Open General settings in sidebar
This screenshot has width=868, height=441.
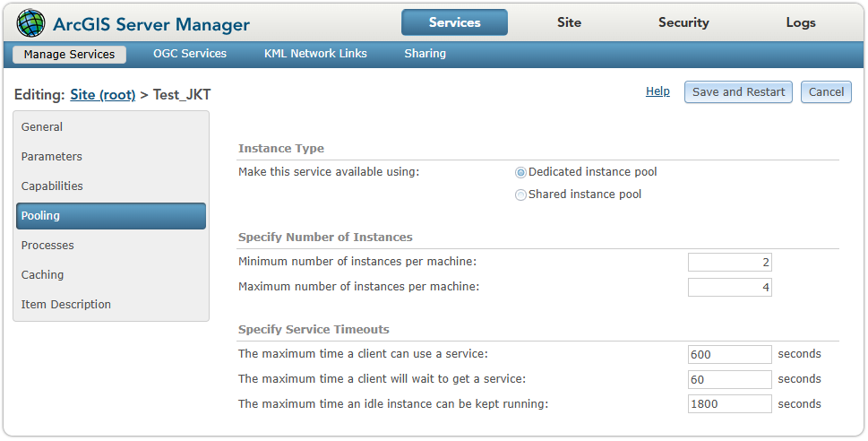point(111,127)
